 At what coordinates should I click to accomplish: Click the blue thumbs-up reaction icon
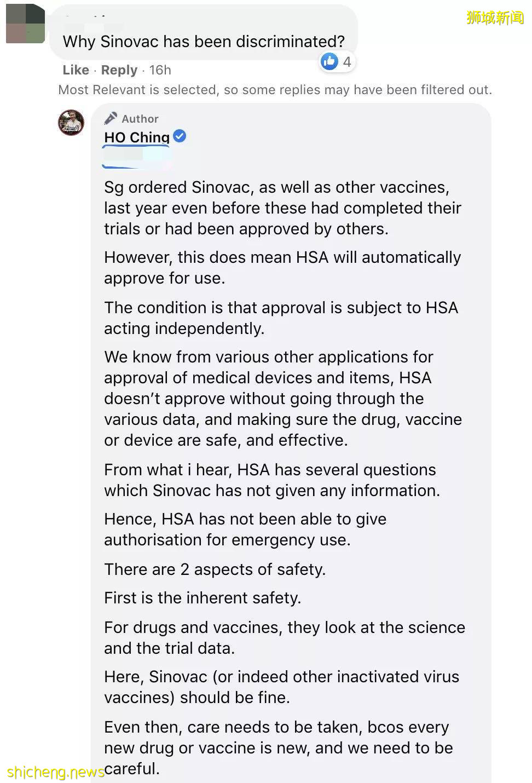(329, 61)
